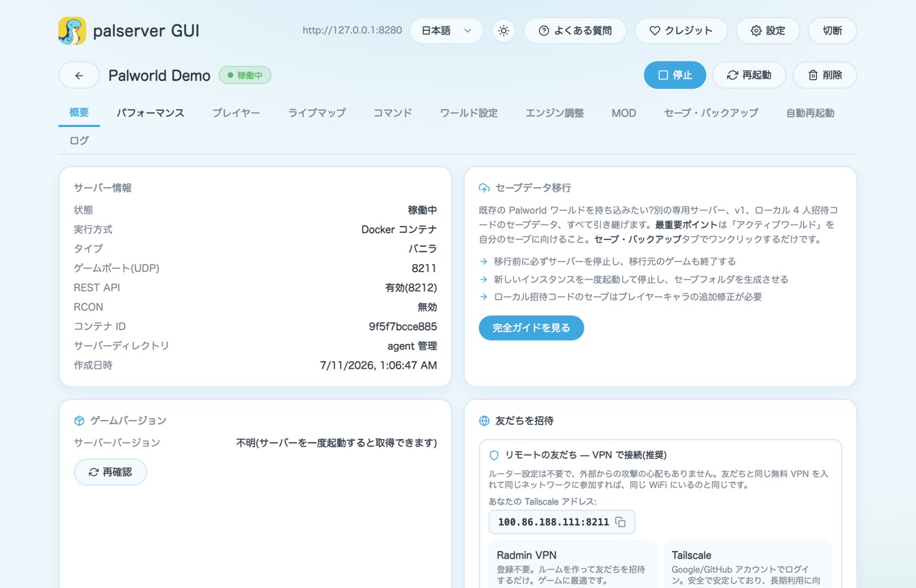Click the server version 不明 text
Image resolution: width=916 pixels, height=588 pixels.
tap(337, 443)
